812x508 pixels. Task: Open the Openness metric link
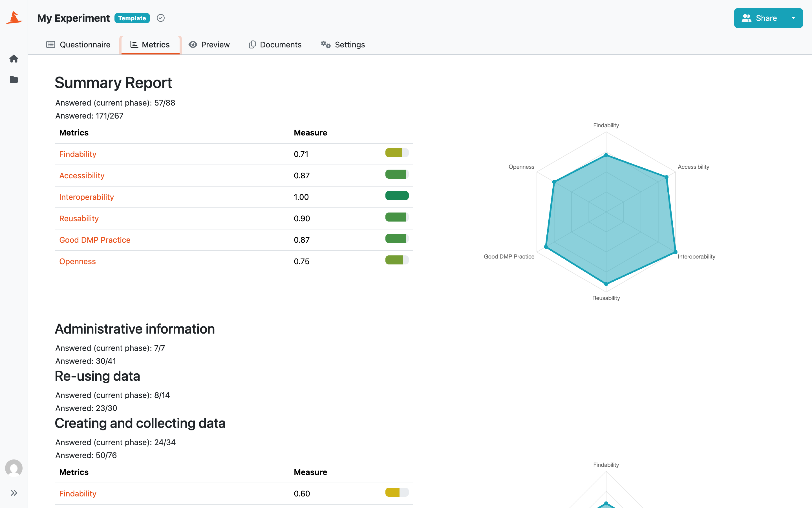pos(78,262)
